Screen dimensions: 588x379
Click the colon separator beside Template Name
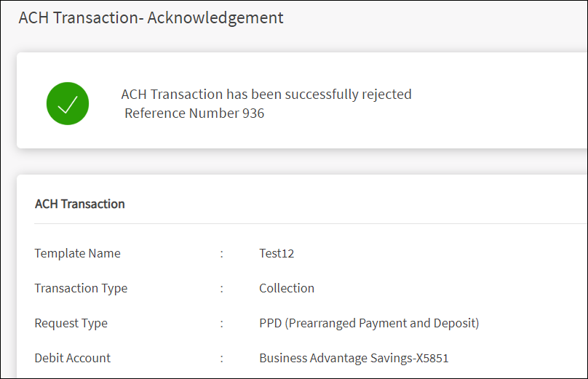click(222, 254)
